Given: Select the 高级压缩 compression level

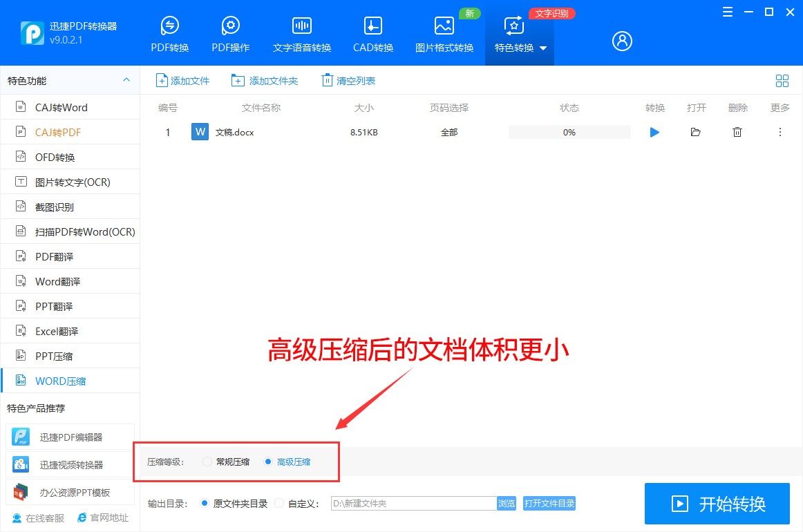Looking at the screenshot, I should tap(287, 462).
